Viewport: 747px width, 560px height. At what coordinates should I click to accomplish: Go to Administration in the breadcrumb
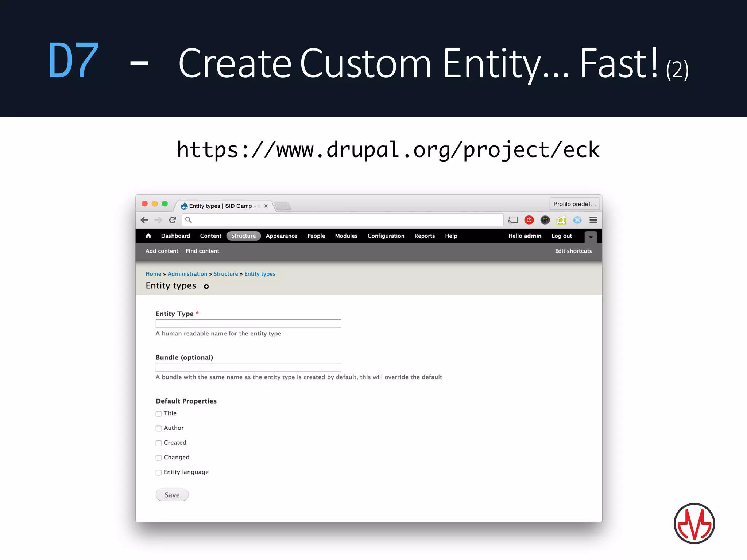[x=187, y=274]
